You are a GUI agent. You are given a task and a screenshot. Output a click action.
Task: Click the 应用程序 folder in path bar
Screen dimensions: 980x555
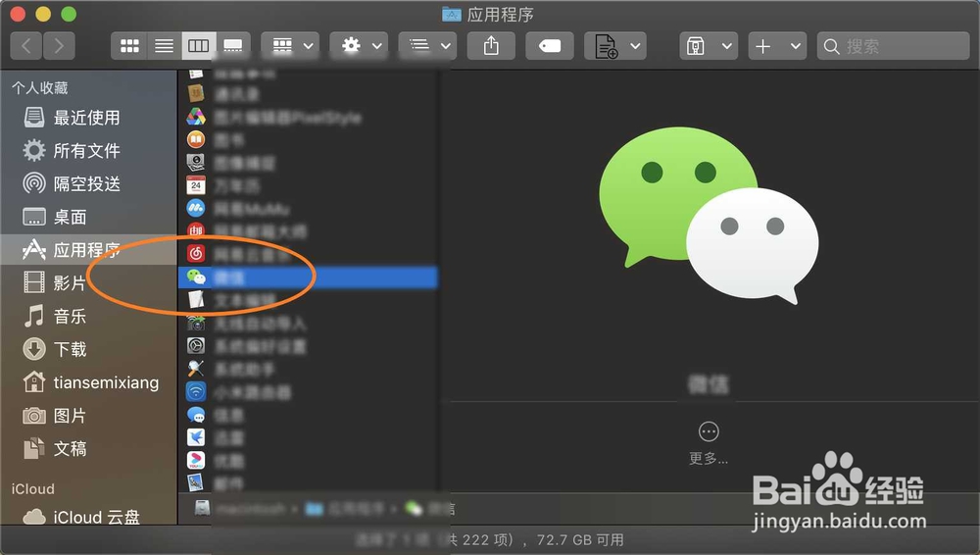tap(345, 509)
